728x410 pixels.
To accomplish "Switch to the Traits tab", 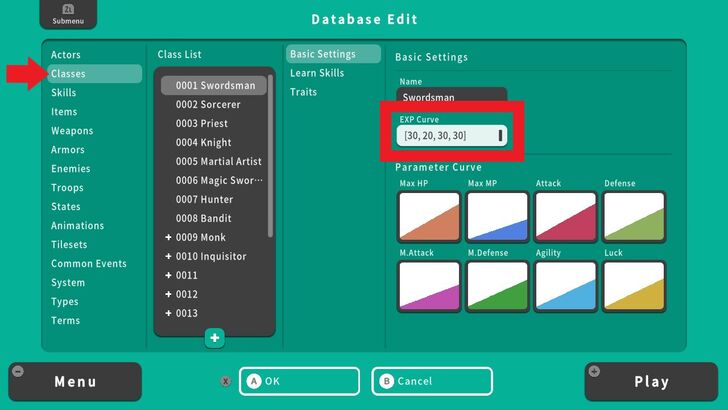I will click(303, 92).
